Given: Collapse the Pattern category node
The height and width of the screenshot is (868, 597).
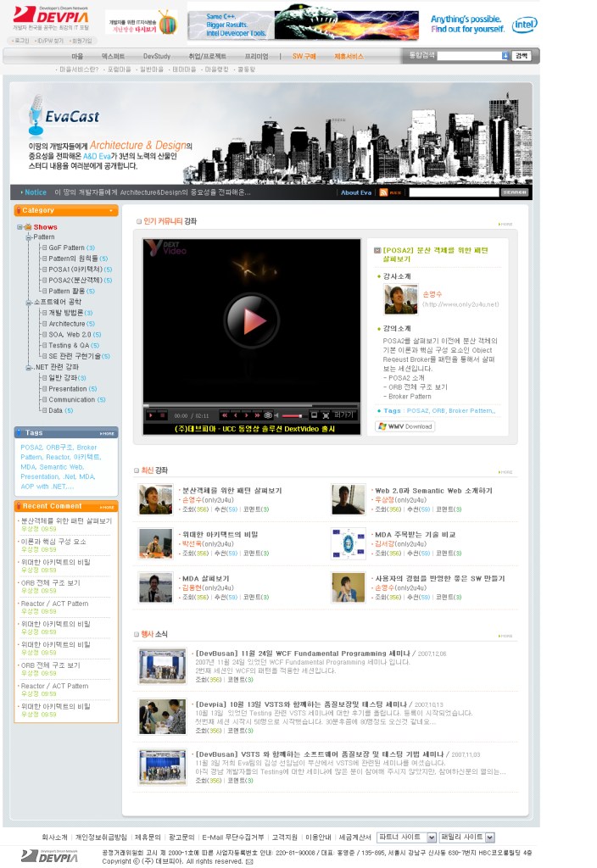Looking at the screenshot, I should coord(28,237).
